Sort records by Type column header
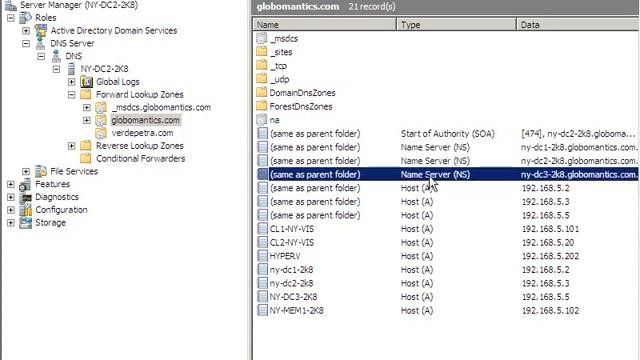The width and height of the screenshot is (640, 360). click(x=456, y=24)
